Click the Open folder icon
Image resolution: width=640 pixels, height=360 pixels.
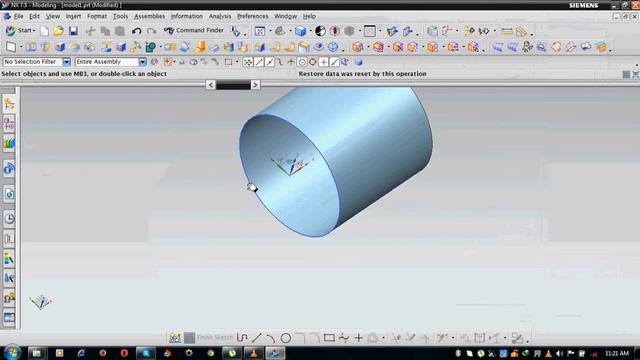point(58,31)
